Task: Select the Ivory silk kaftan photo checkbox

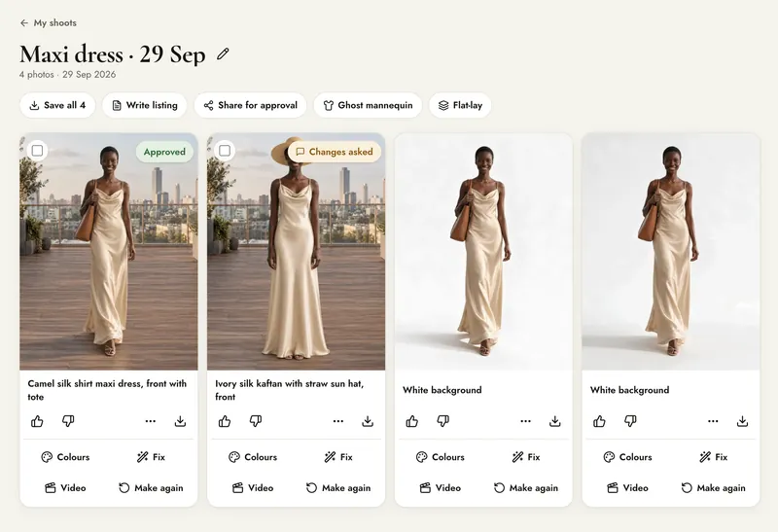Action: (x=225, y=151)
